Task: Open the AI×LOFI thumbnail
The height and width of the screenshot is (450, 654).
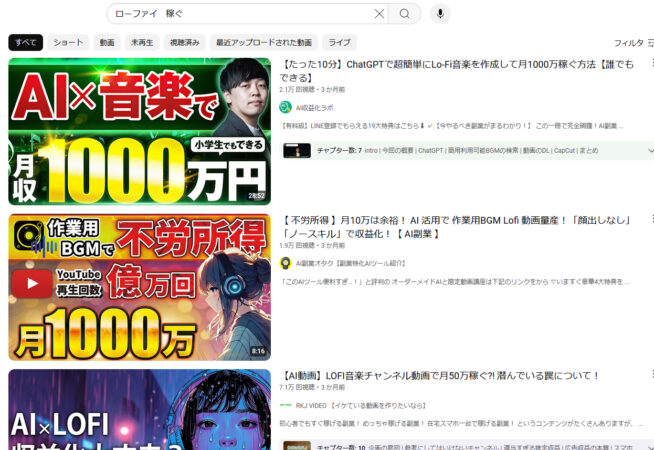Action: [139, 410]
